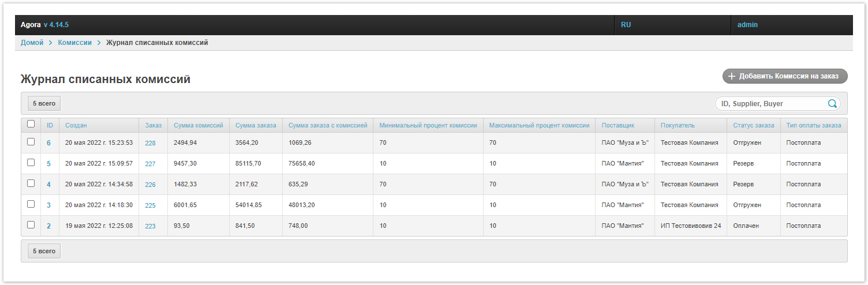Open commission record ID 5
Viewport: 868px width, 285px height.
coord(48,164)
